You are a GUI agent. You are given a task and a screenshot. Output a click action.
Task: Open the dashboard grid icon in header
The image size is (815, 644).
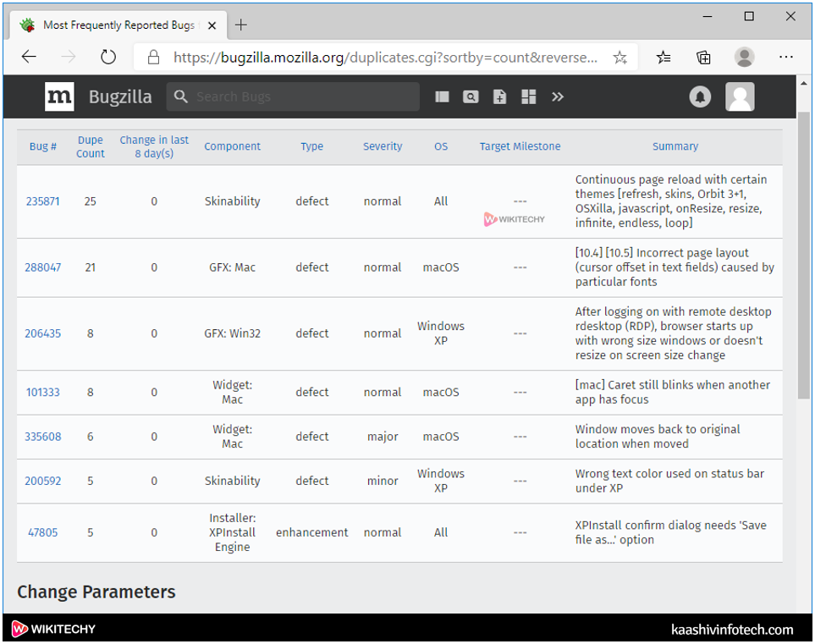coord(529,97)
